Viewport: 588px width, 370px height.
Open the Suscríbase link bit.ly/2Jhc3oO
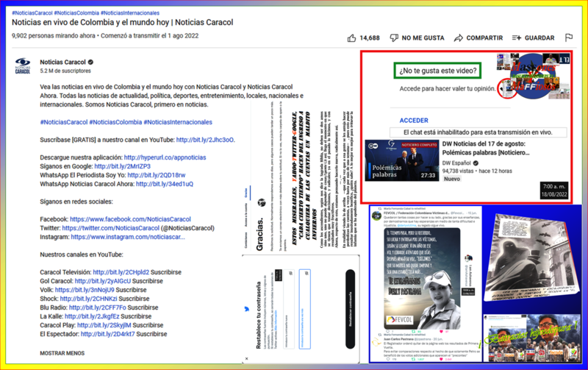point(205,140)
